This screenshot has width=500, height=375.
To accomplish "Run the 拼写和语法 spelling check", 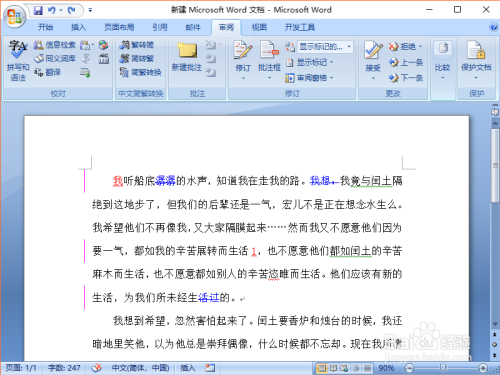I will coord(18,61).
